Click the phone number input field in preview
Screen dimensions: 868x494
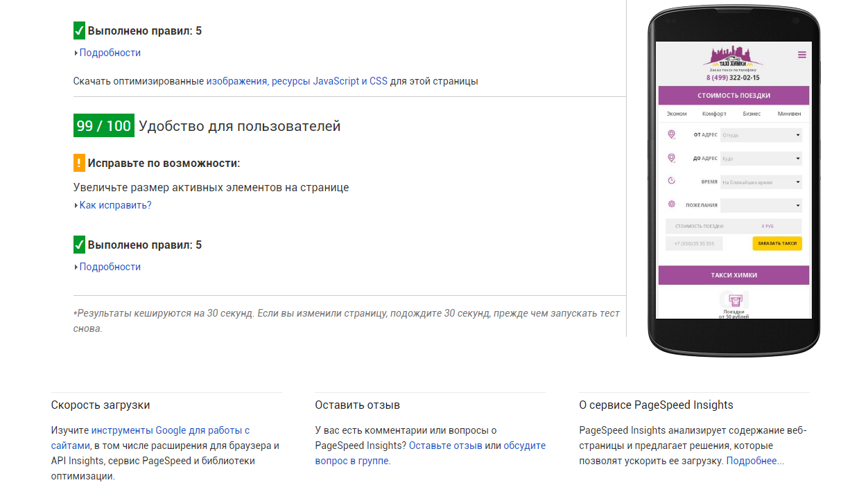coord(694,243)
